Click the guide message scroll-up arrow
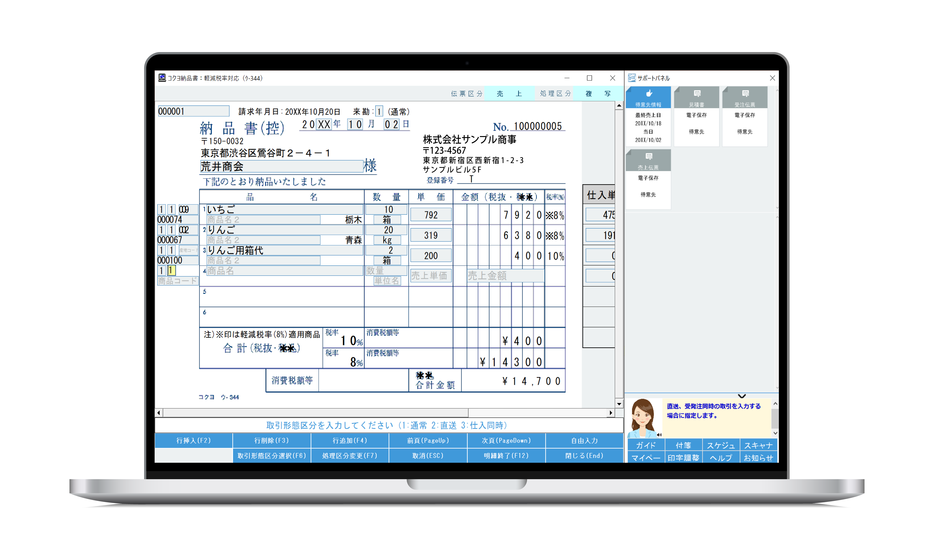Screen dimensions: 934x560 775,404
